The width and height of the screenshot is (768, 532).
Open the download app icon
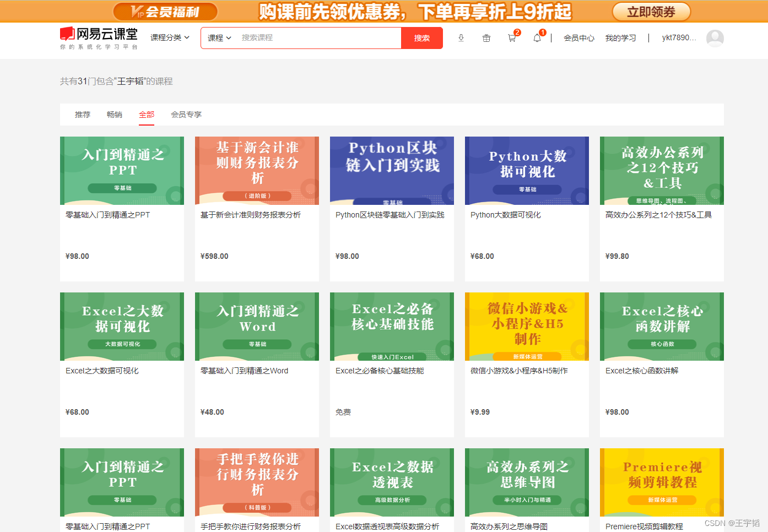click(461, 38)
